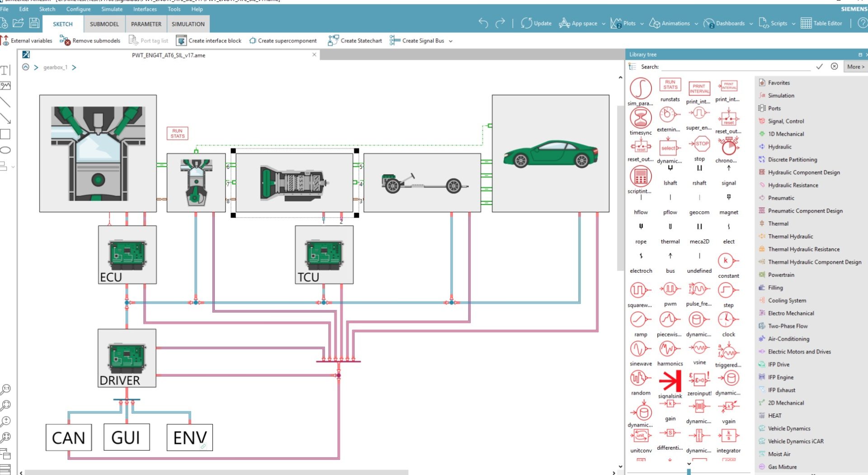Select the signalsink library component
The width and height of the screenshot is (868, 475).
(670, 381)
